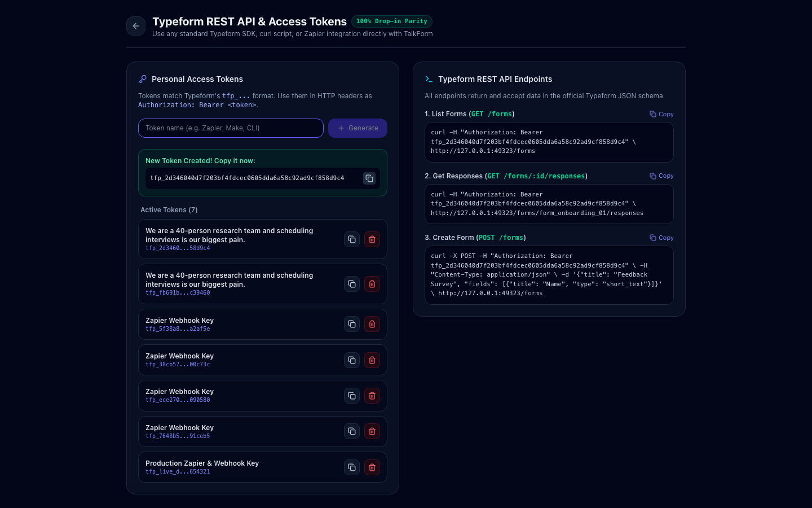Click the 100% Drop-in Parity badge
The height and width of the screenshot is (508, 812).
pos(392,21)
